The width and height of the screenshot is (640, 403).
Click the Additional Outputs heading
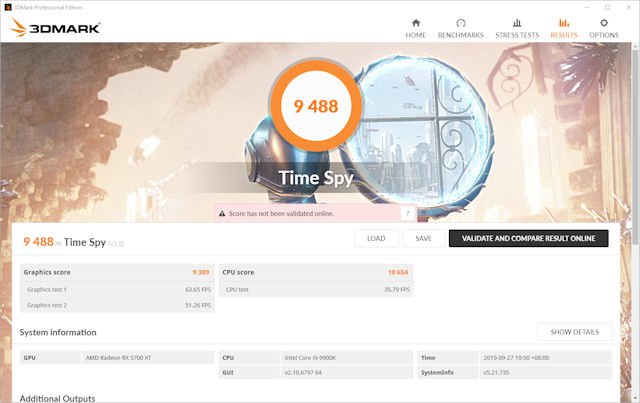(57, 398)
